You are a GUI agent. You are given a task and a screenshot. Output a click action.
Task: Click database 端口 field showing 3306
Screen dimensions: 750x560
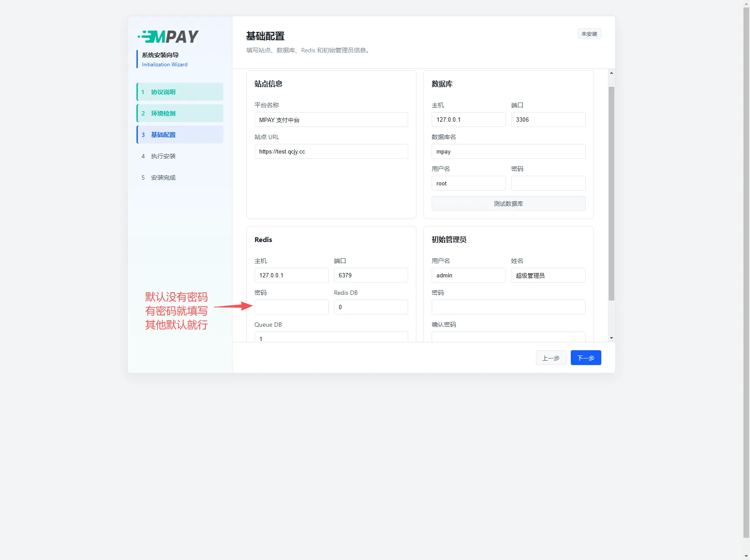548,120
